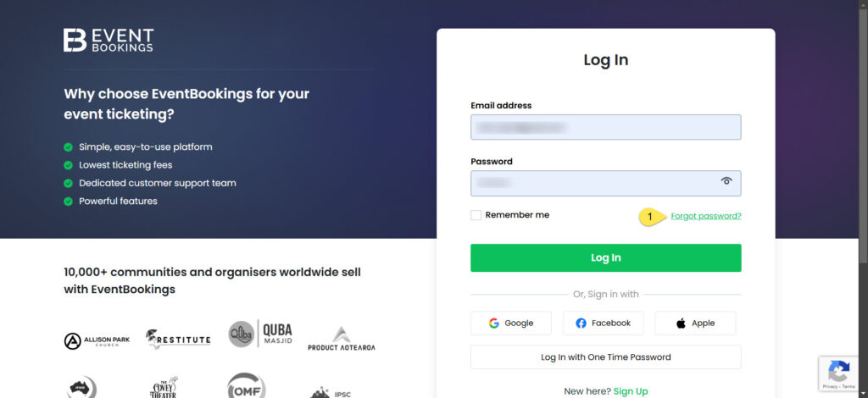
Task: Click the page vertical scrollbar
Action: pyautogui.click(x=863, y=199)
